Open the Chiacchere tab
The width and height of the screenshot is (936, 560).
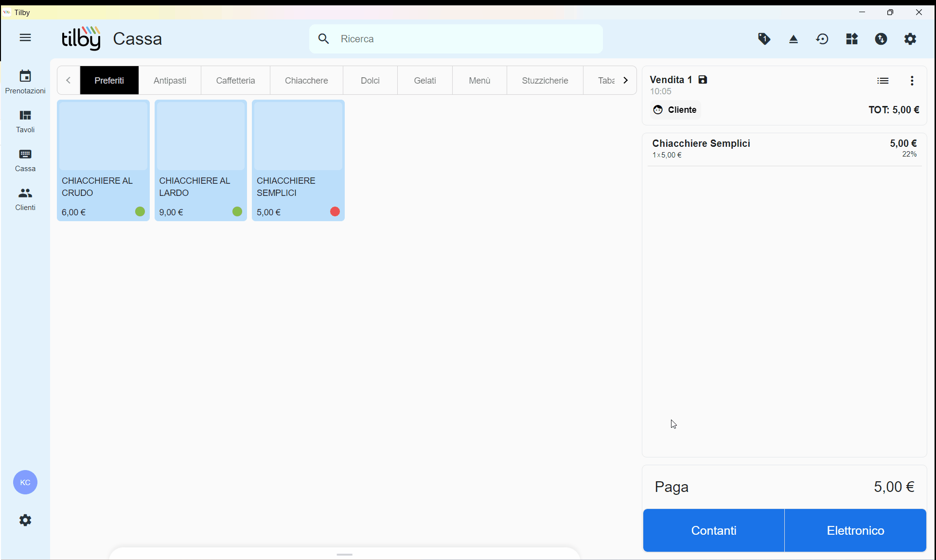pos(306,80)
